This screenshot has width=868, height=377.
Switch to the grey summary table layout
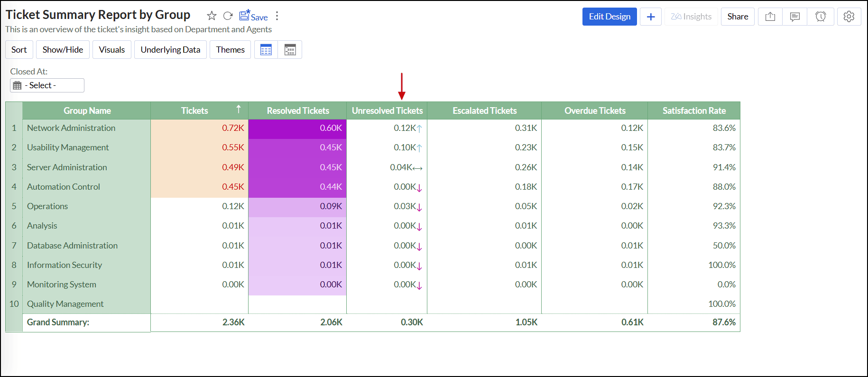(290, 50)
